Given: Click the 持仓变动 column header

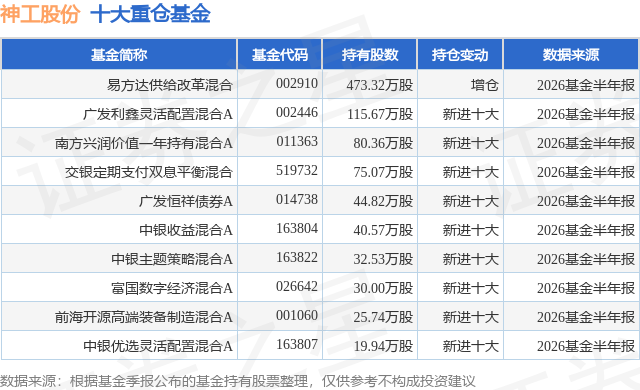Looking at the screenshot, I should [460, 55].
